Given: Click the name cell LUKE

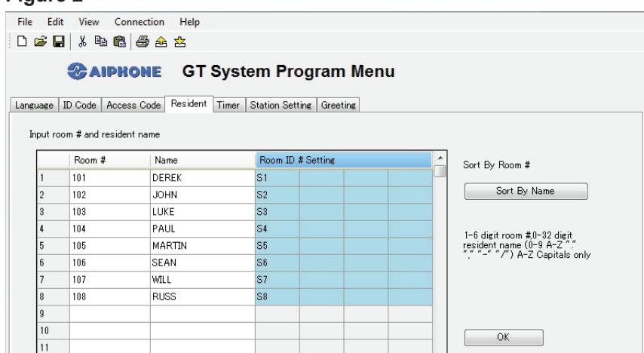Looking at the screenshot, I should point(203,212).
